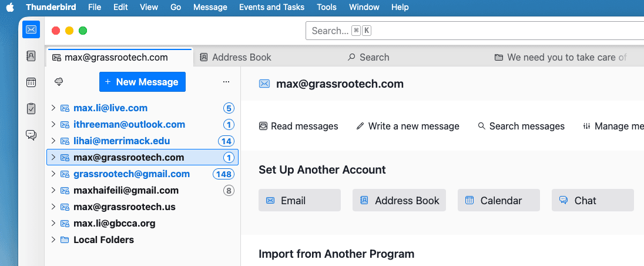Click the Apple menu icon
Image resolution: width=644 pixels, height=266 pixels.
pos(10,7)
